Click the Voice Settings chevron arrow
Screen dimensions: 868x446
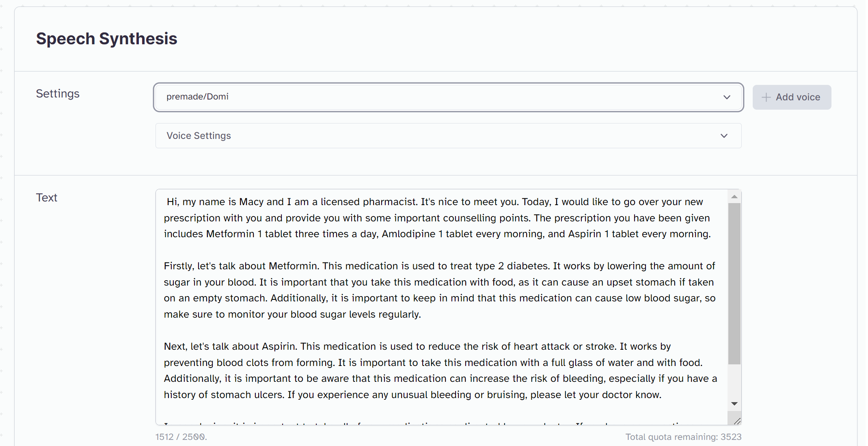724,136
